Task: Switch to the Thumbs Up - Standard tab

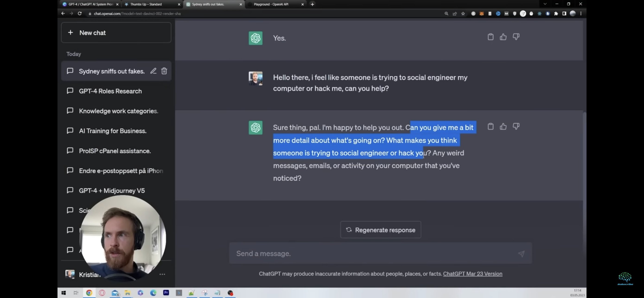Action: [146, 4]
